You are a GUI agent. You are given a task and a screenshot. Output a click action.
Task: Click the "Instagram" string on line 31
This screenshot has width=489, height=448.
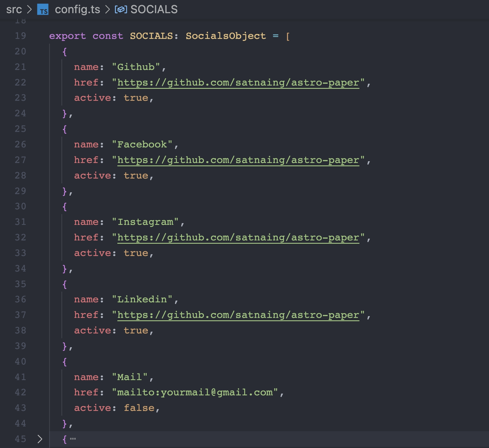(x=145, y=222)
